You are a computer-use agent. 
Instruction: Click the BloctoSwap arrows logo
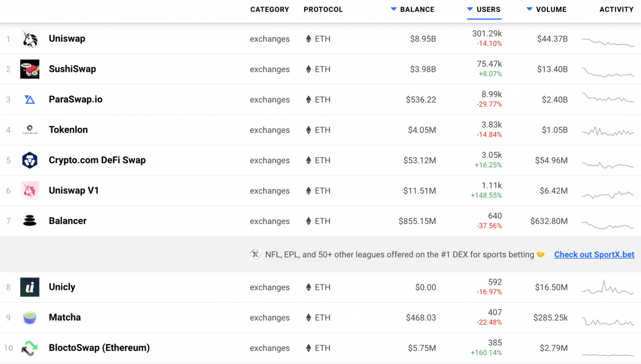point(30,348)
